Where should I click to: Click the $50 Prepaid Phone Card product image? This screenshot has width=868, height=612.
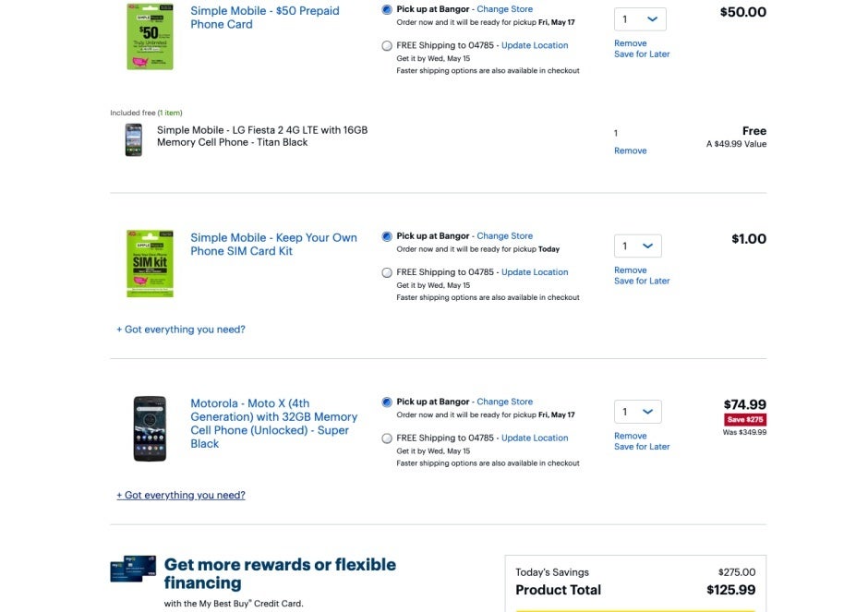click(x=150, y=36)
